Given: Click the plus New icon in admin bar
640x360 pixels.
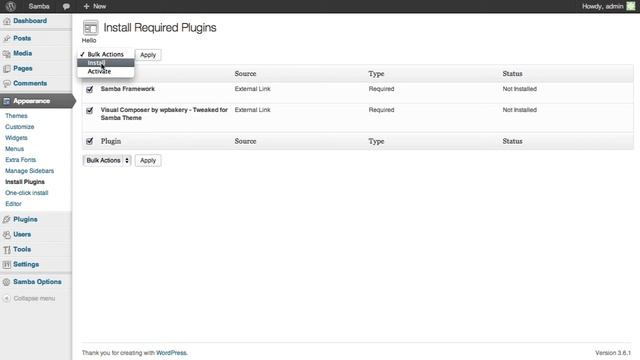Looking at the screenshot, I should coord(86,6).
